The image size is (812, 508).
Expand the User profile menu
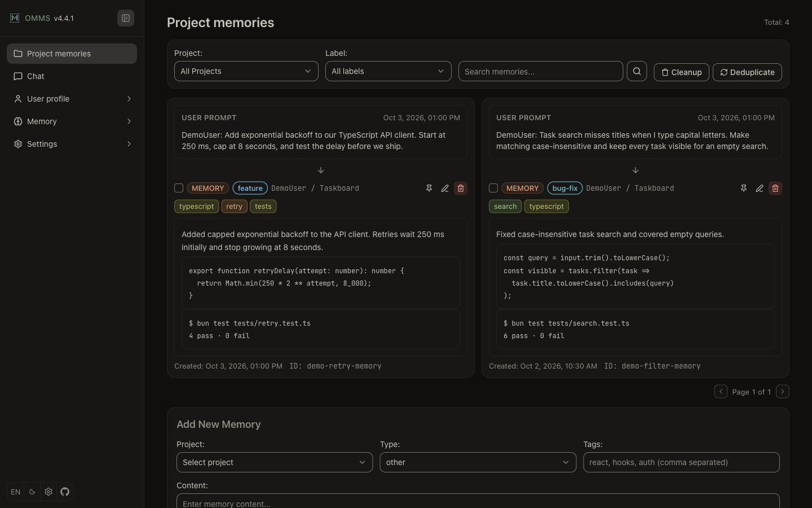pyautogui.click(x=72, y=99)
